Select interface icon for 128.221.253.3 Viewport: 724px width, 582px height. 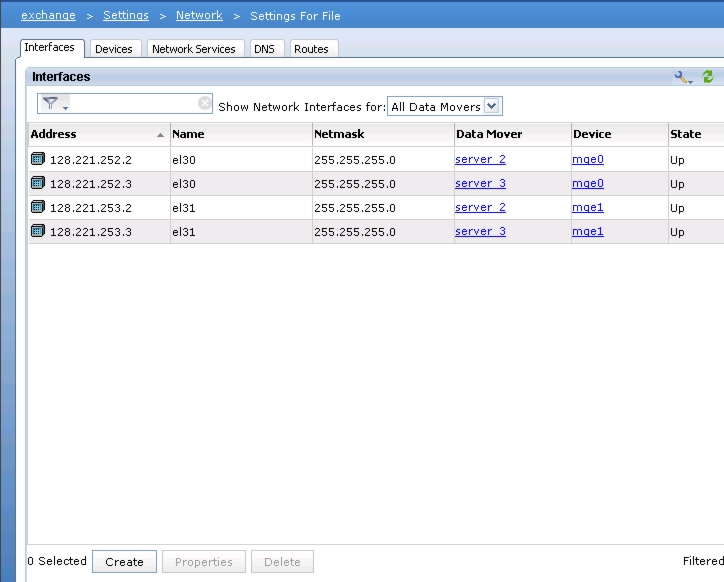pyautogui.click(x=38, y=231)
